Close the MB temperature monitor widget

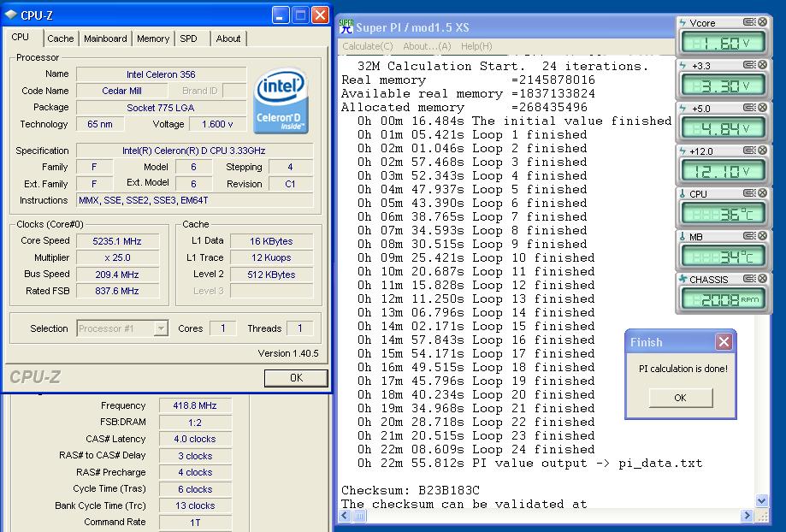coord(762,236)
